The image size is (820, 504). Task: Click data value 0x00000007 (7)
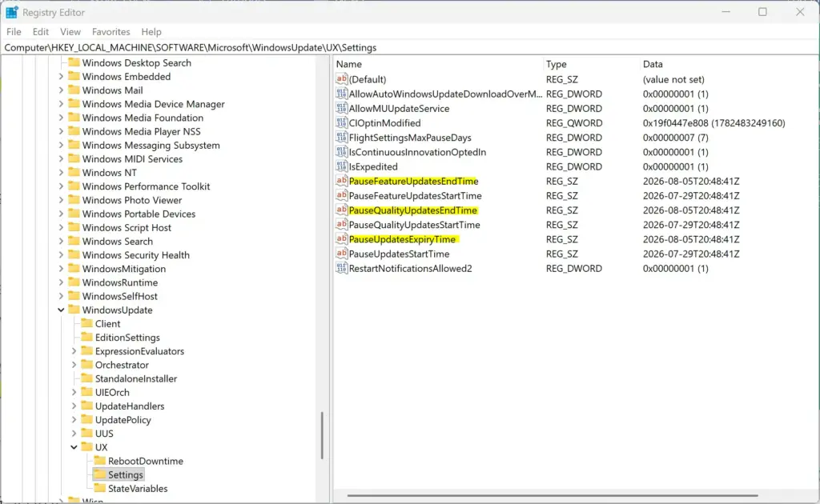675,138
